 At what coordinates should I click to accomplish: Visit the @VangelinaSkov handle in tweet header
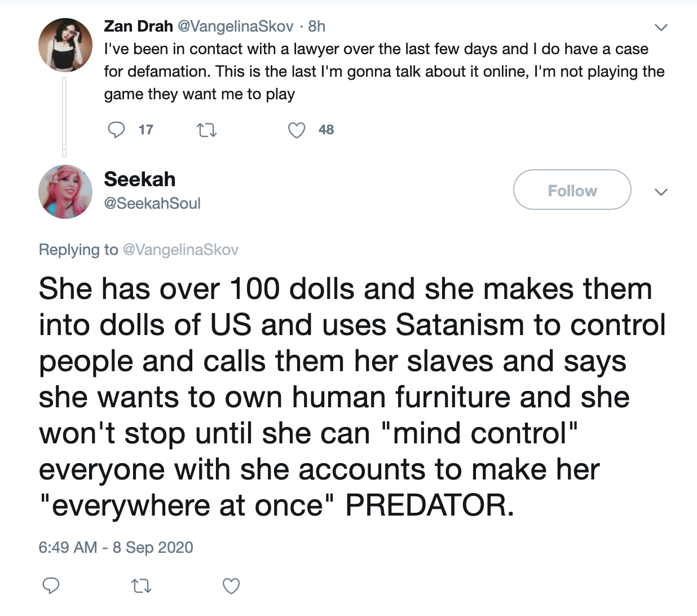coord(236,26)
